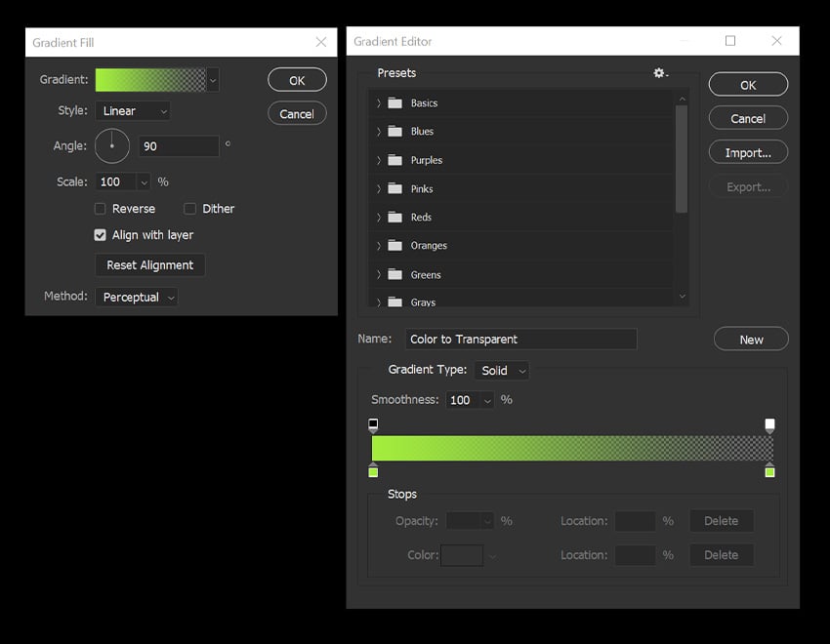Screen dimensions: 830x644
Task: Select the right opacity stop above gradient bar
Action: (x=769, y=423)
